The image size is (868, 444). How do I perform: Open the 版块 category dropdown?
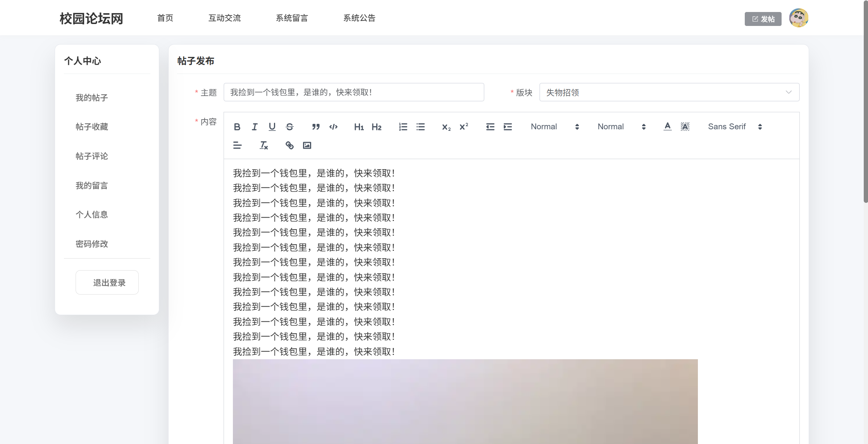tap(669, 92)
